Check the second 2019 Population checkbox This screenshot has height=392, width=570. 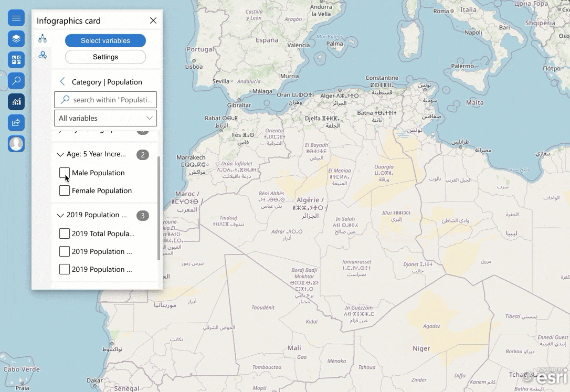tap(65, 251)
